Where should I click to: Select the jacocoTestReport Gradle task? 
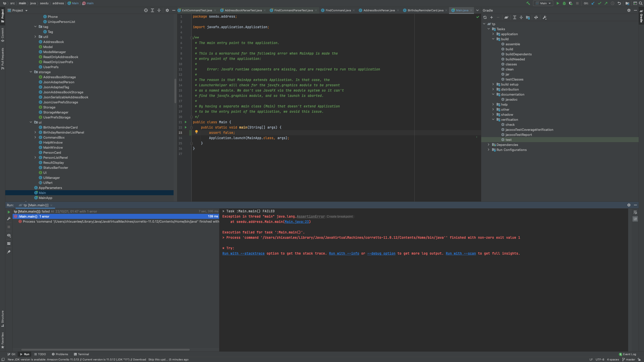coord(518,135)
